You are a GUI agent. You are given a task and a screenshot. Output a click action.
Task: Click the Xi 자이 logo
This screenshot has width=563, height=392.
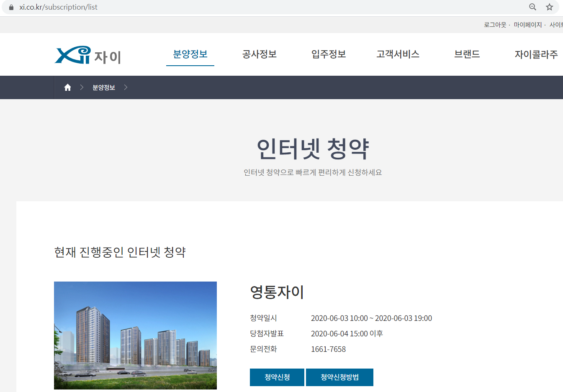coord(88,55)
